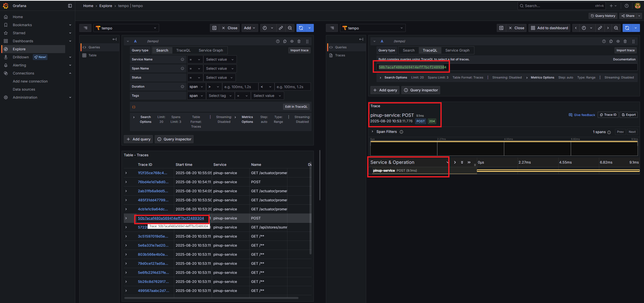Open the split pane layout icon in left pane
The image size is (644, 303).
tap(214, 28)
